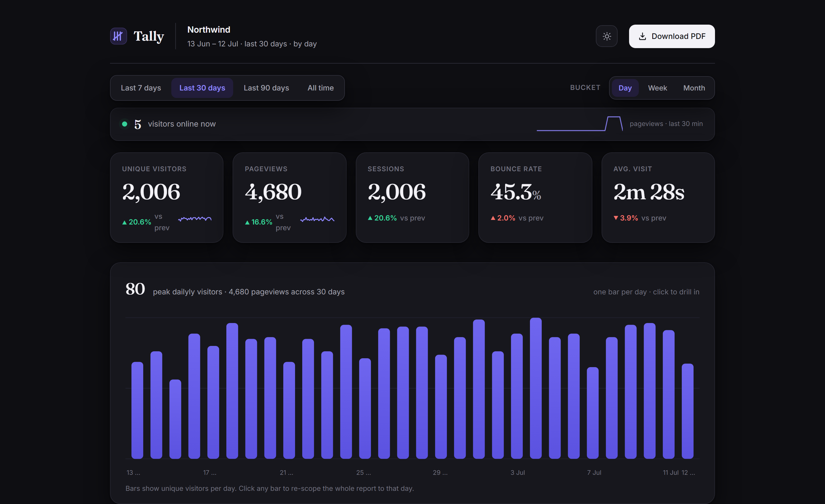Set bucket to Month
The height and width of the screenshot is (504, 825).
[x=694, y=88]
